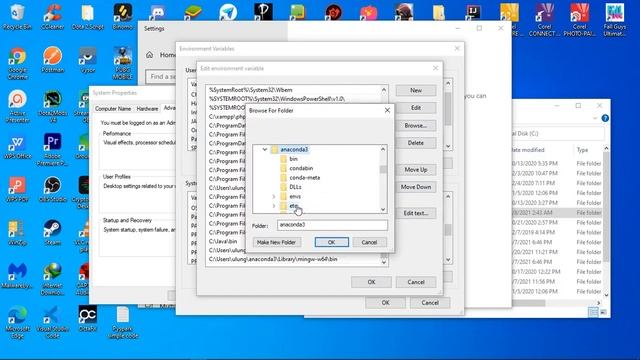Click New in Edit environment variable
The height and width of the screenshot is (360, 640).
coord(416,90)
